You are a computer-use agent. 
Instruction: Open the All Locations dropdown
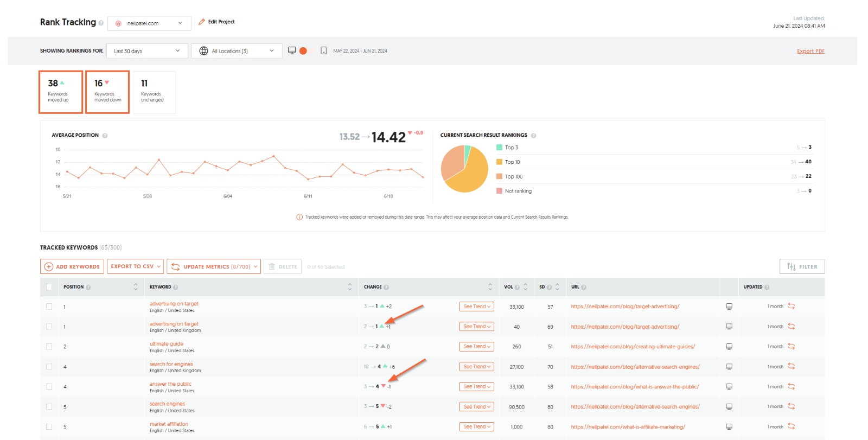click(x=237, y=51)
